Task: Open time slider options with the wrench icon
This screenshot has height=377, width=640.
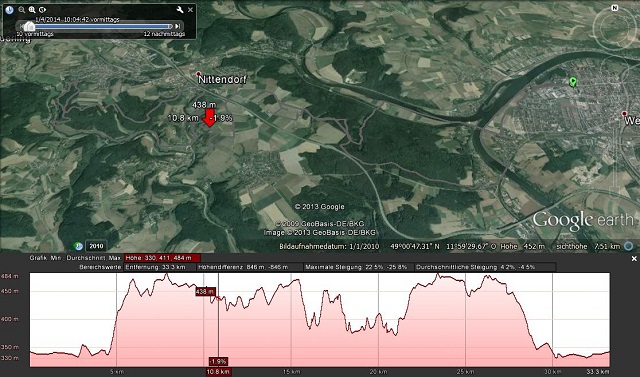Action: pyautogui.click(x=180, y=10)
